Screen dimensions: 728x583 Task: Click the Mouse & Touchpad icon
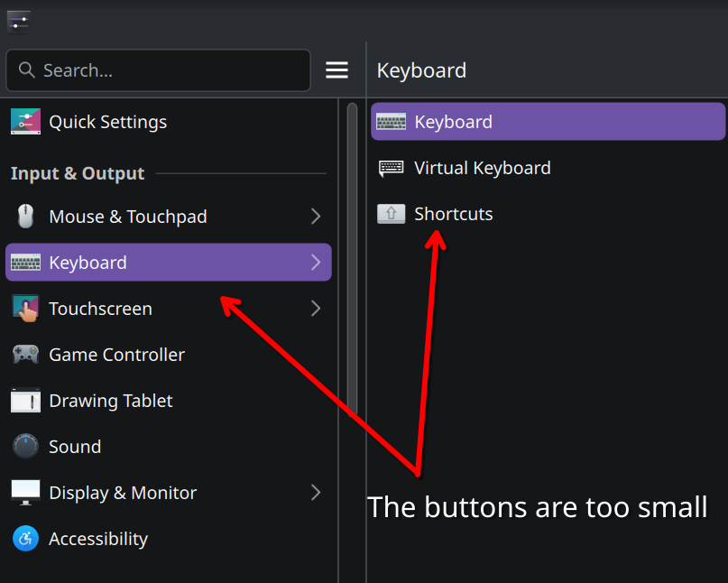click(25, 217)
